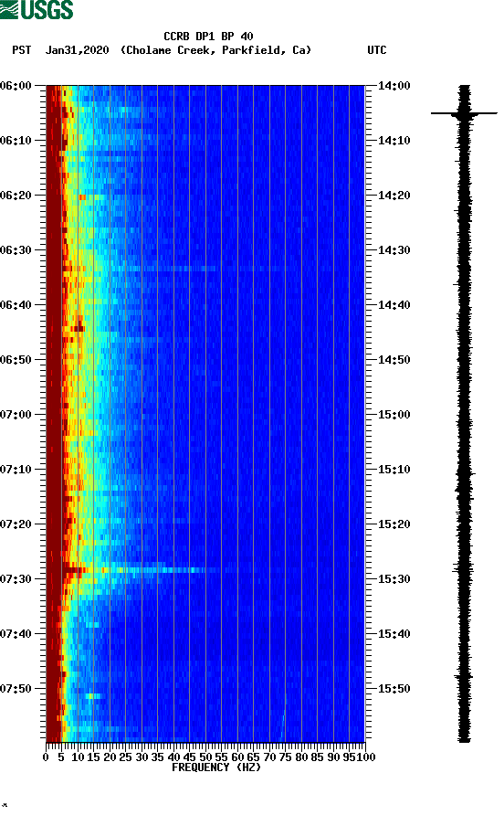Click the 50 Hz frequency axis label
This screenshot has height=815, width=504.
(205, 757)
